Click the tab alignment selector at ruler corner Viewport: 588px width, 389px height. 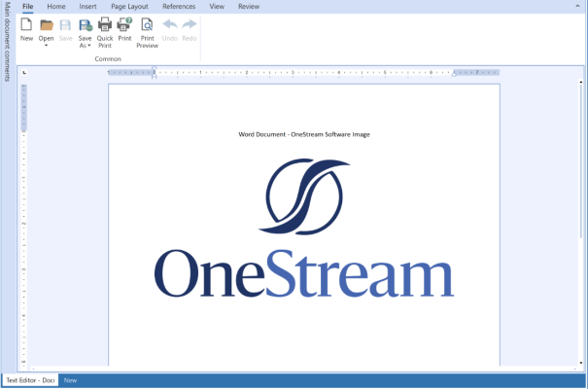24,72
